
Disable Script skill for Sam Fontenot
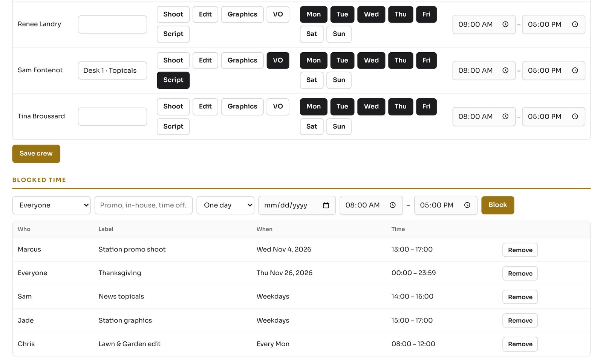pos(173,80)
